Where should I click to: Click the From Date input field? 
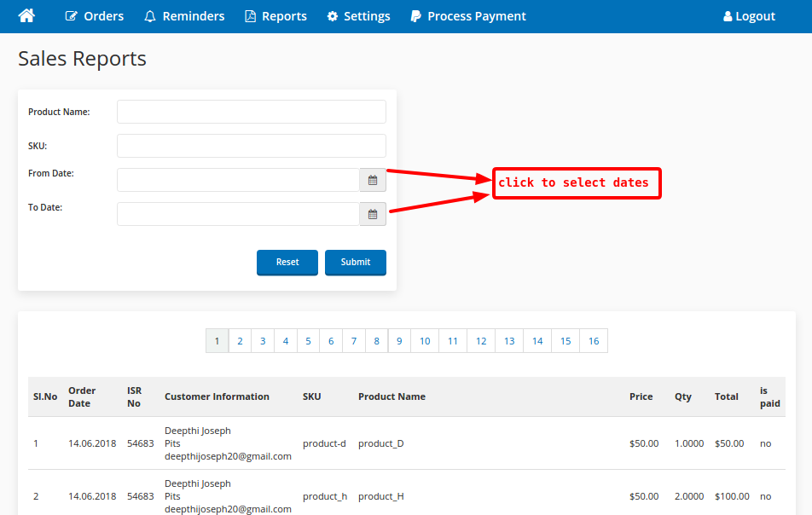pos(238,180)
